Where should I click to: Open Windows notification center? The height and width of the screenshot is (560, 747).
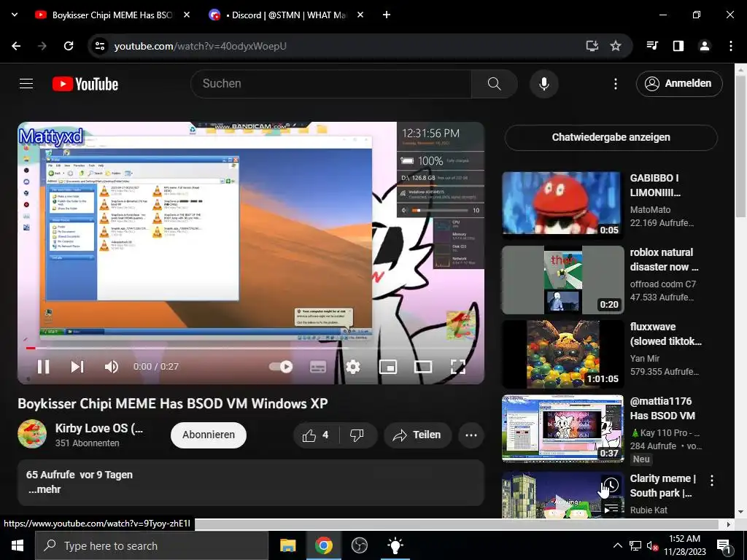coord(724,545)
